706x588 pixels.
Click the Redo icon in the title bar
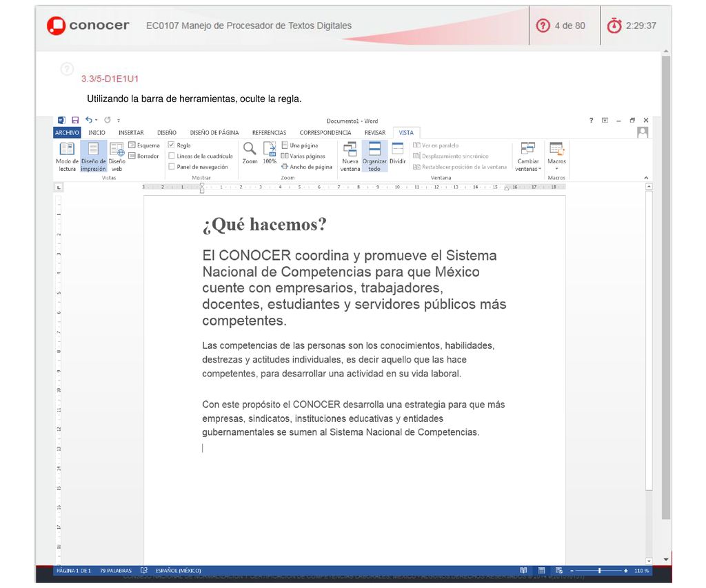coord(107,120)
